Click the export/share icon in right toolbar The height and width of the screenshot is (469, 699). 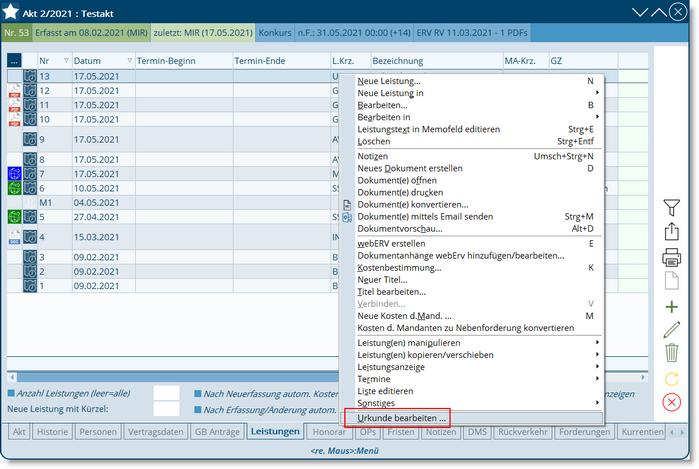point(671,232)
